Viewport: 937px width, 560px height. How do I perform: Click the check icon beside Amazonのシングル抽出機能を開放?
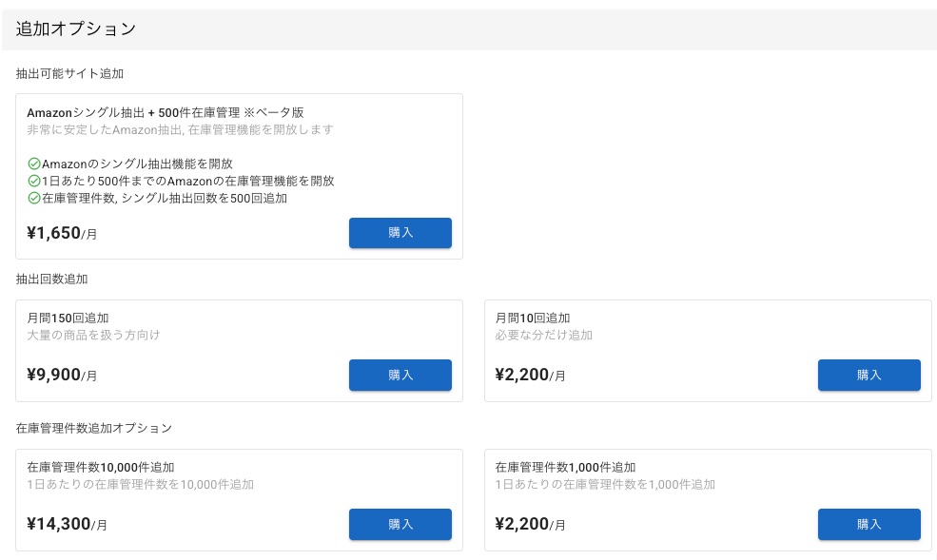[34, 164]
